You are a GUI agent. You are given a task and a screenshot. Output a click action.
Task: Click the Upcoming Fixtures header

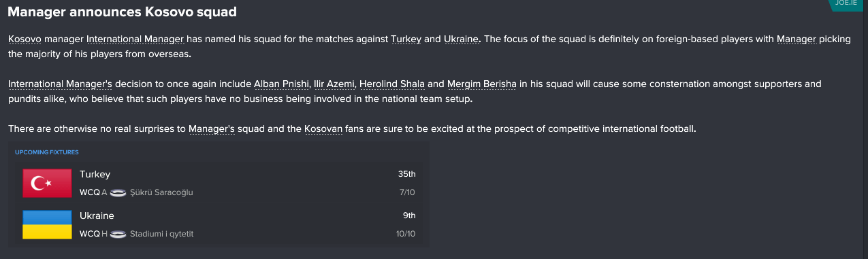pyautogui.click(x=47, y=152)
